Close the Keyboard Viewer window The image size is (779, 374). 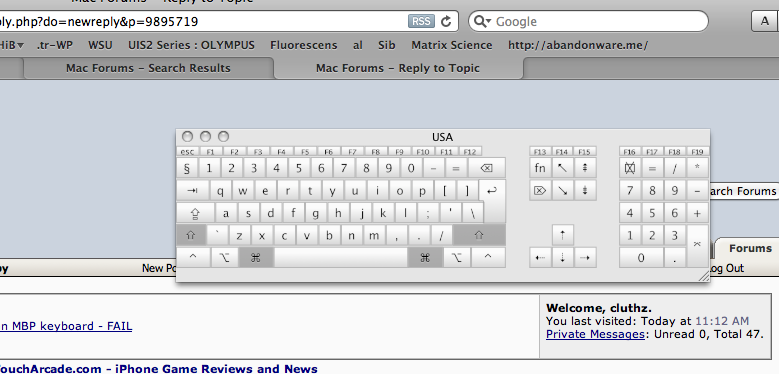point(187,137)
